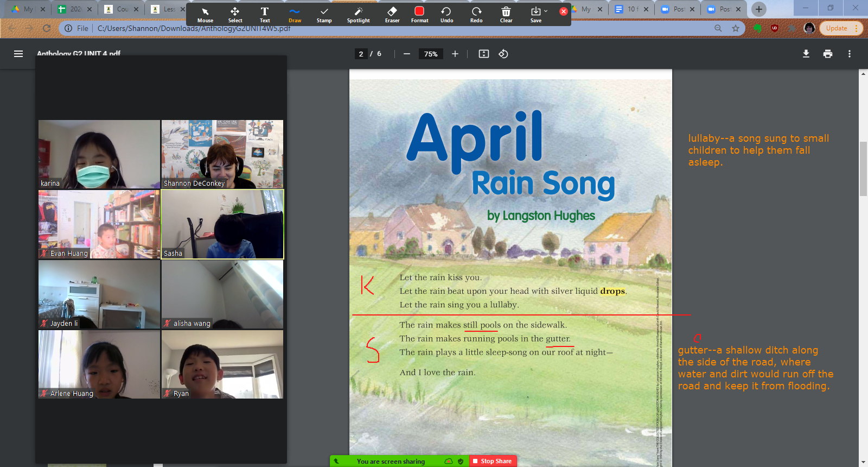Viewport: 868px width, 467px height.
Task: Print the PDF document
Action: (828, 54)
